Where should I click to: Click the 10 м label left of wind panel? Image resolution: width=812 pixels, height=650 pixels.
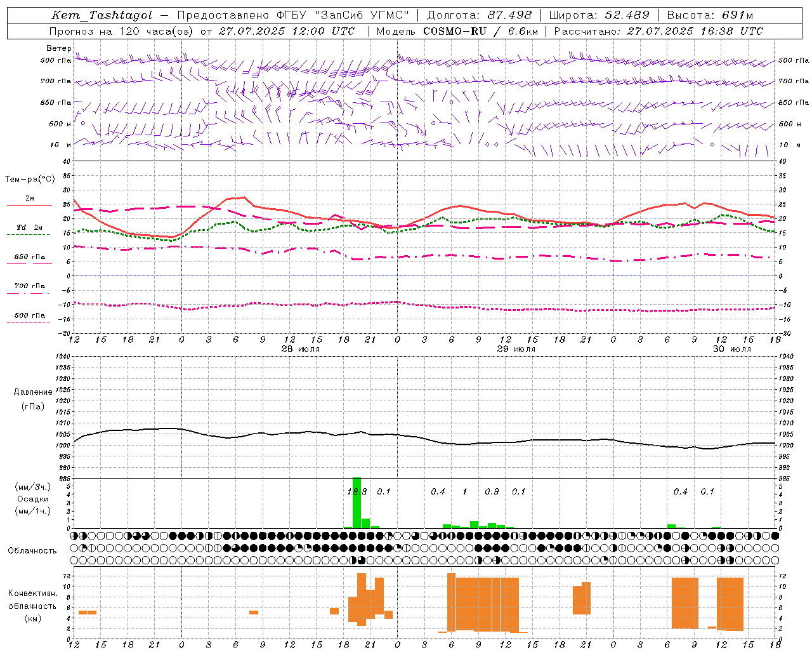61,145
